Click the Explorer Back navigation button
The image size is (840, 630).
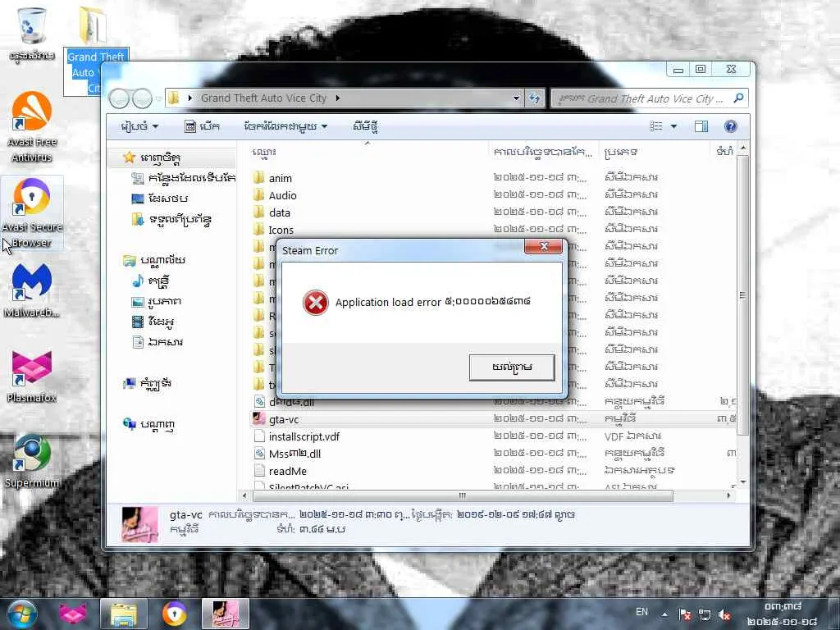[119, 98]
